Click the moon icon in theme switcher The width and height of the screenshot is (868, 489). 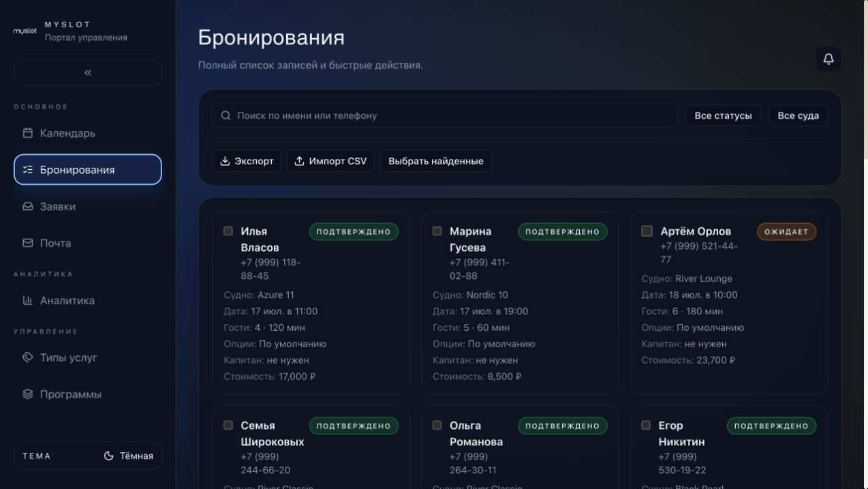[109, 456]
